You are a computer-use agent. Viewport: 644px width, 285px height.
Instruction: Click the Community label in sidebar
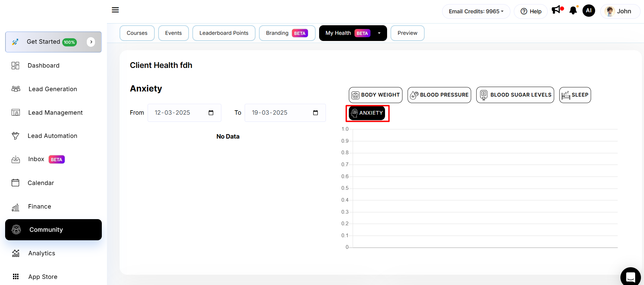(46, 230)
